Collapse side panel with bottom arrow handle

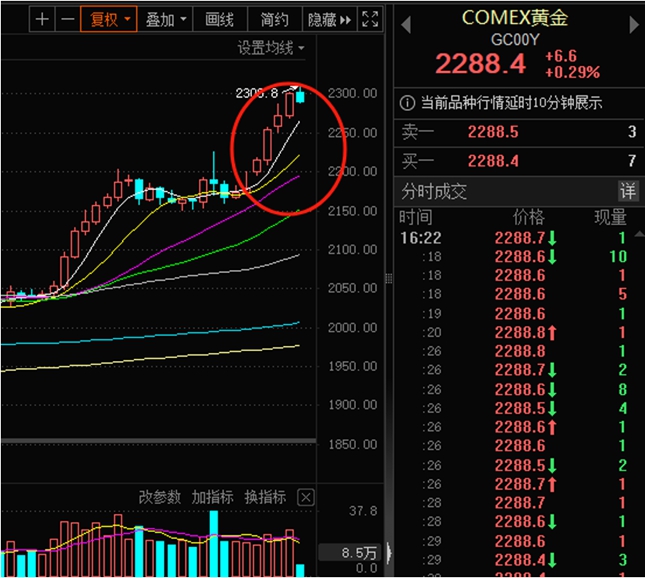(389, 552)
